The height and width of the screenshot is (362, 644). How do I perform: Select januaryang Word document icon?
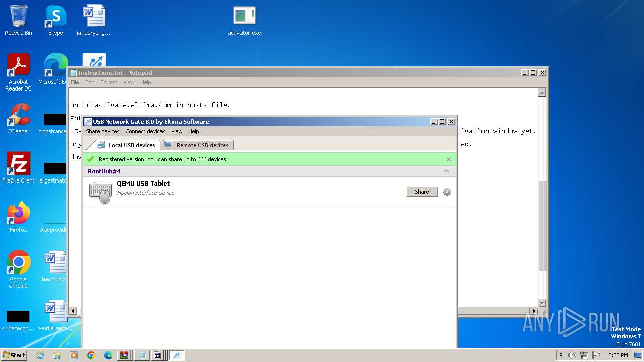(94, 21)
